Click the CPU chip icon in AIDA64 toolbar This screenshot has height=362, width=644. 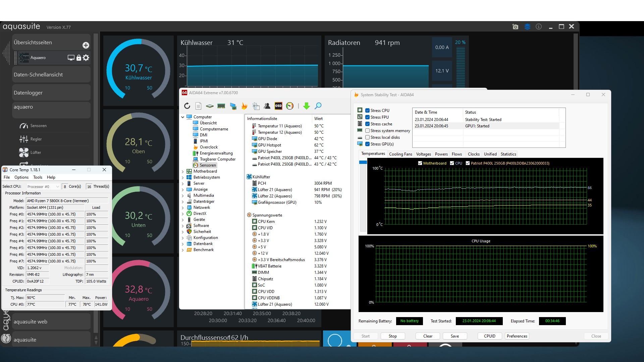point(210,106)
